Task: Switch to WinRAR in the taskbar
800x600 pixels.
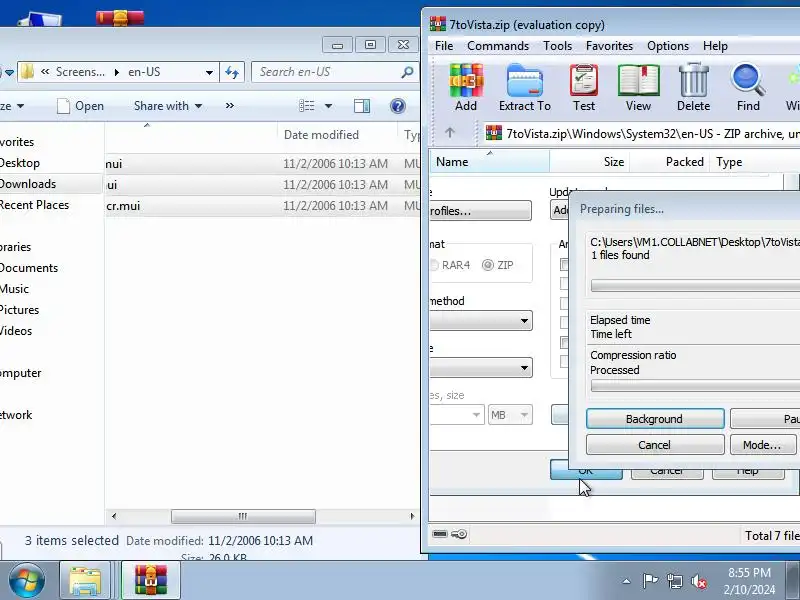Action: pos(151,581)
